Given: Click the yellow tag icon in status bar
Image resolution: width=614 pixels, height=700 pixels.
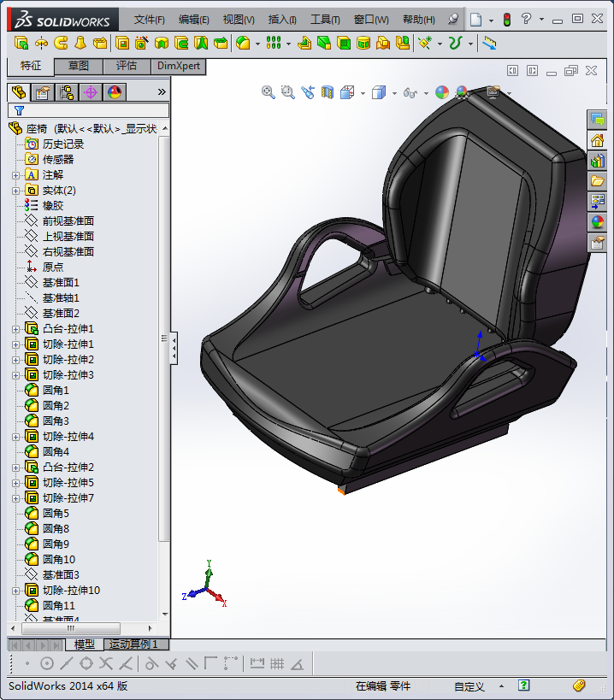Looking at the screenshot, I should pos(579,685).
